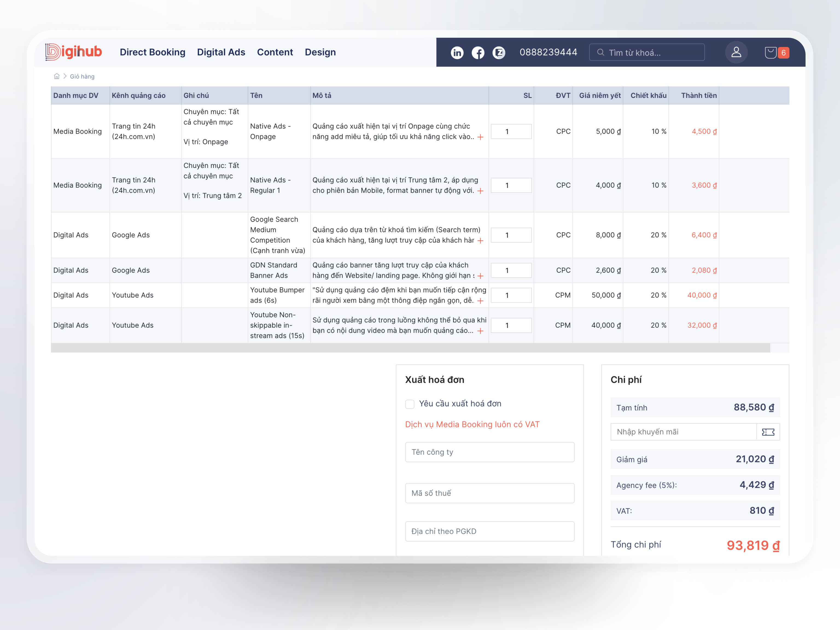This screenshot has height=630, width=840.
Task: Expand the GDN Standard Banner Ads description
Action: (x=481, y=276)
